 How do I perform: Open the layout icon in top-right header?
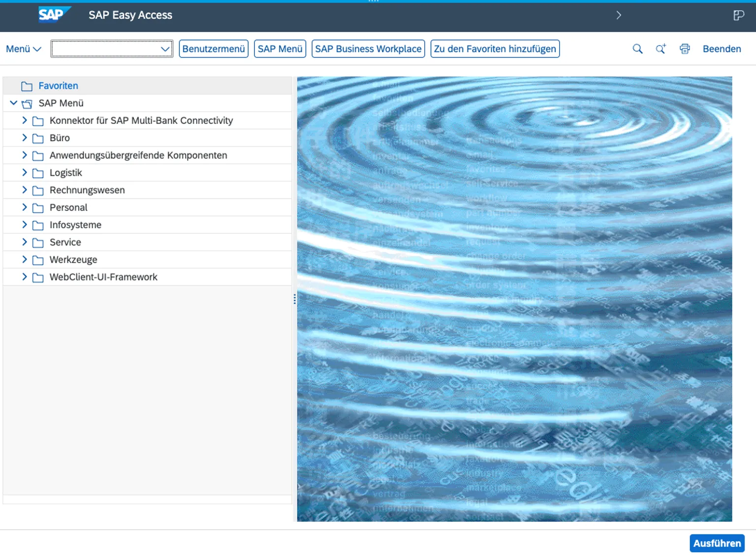point(738,15)
